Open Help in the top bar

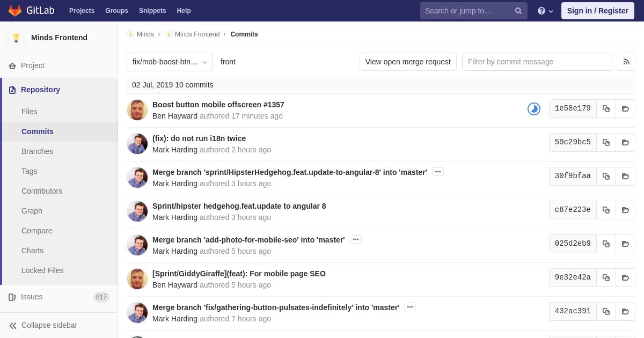click(184, 11)
